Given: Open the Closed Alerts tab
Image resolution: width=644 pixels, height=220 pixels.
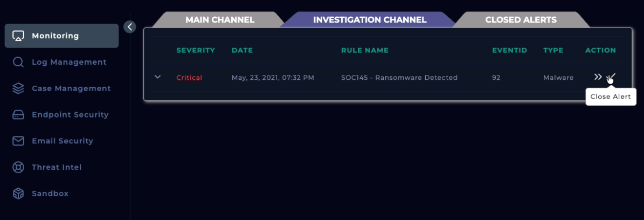Looking at the screenshot, I should (x=521, y=20).
